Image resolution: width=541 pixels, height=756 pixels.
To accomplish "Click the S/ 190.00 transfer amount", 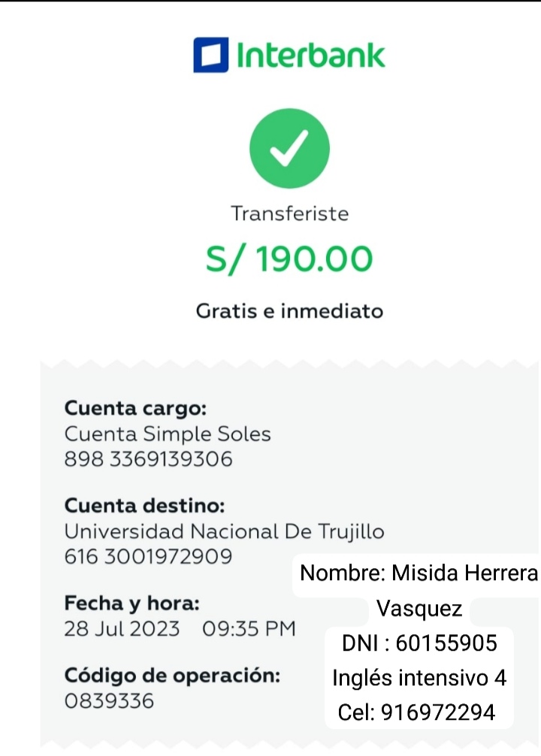I will (x=289, y=259).
